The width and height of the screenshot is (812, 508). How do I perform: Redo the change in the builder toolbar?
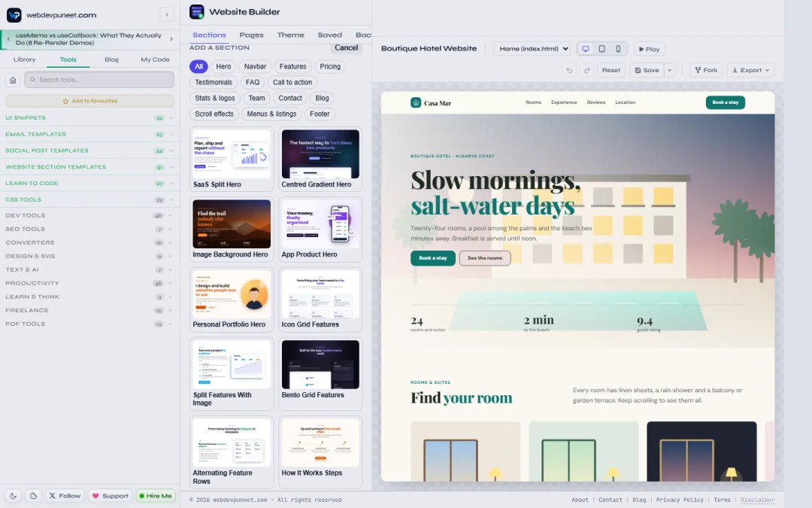pos(586,70)
